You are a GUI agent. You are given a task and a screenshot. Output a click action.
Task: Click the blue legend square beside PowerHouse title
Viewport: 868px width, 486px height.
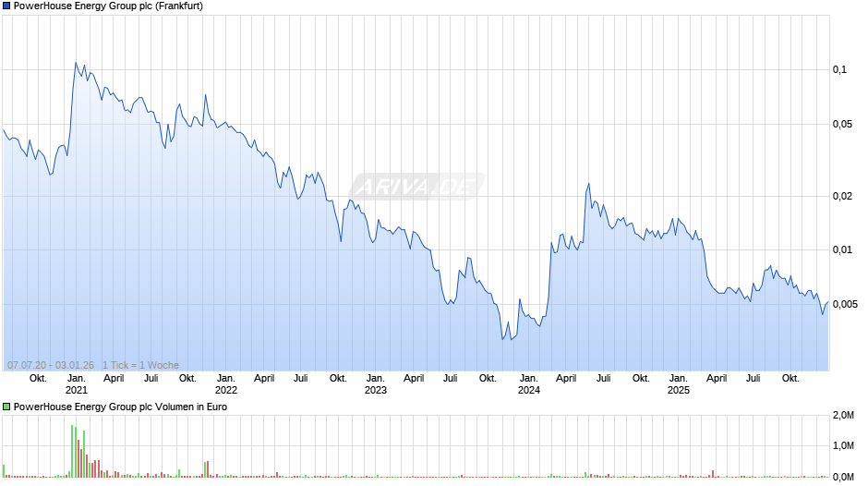[6, 6]
